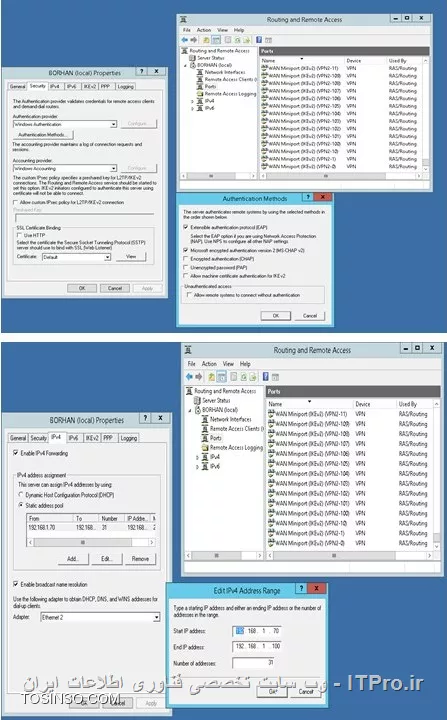447x720 pixels.
Task: Switch to PPP tab in Security-tab Properties window
Action: pyautogui.click(x=105, y=86)
